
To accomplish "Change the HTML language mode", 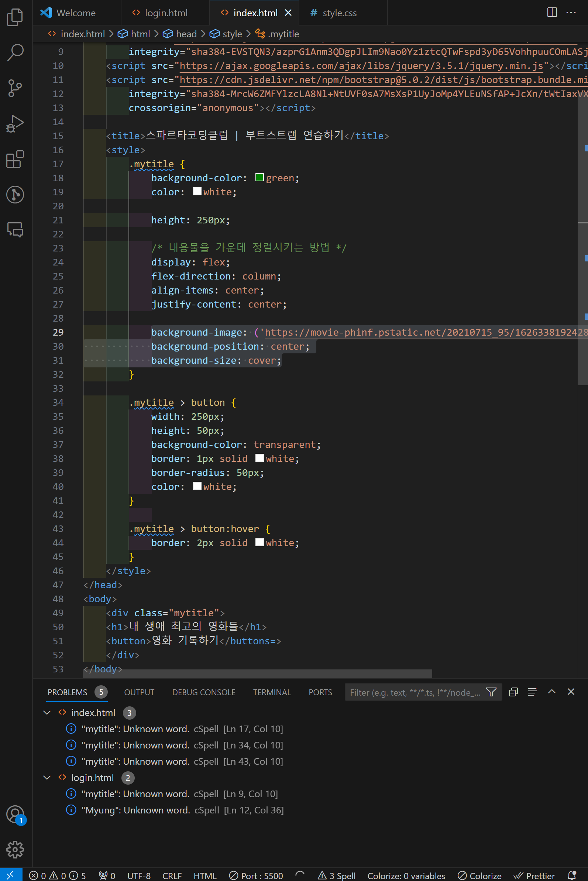I will click(205, 876).
